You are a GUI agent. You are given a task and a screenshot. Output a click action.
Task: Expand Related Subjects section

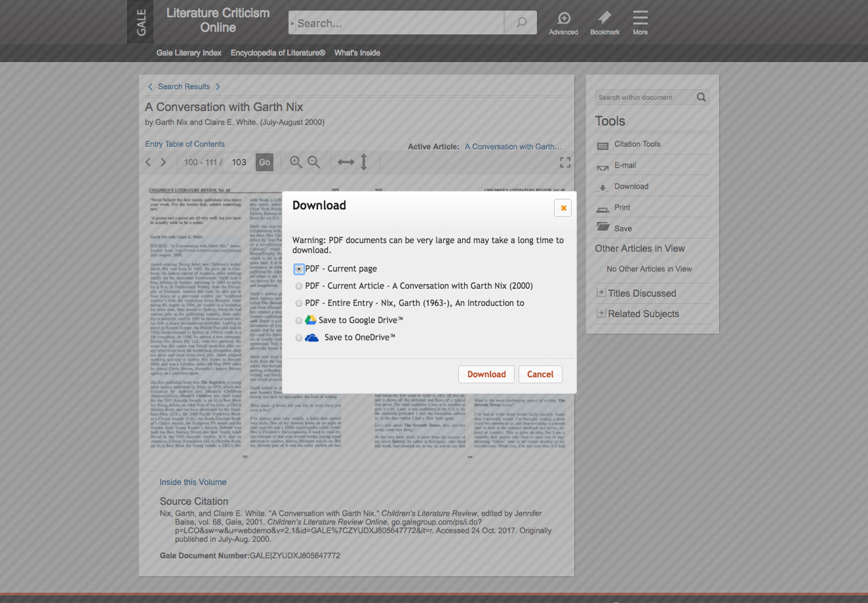coord(601,313)
